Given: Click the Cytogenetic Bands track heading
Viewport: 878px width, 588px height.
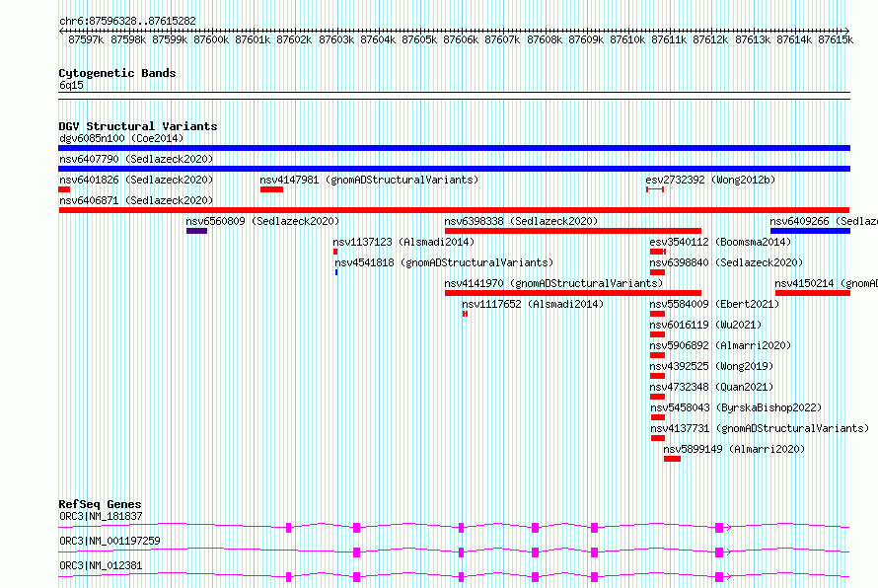Looking at the screenshot, I should (117, 73).
